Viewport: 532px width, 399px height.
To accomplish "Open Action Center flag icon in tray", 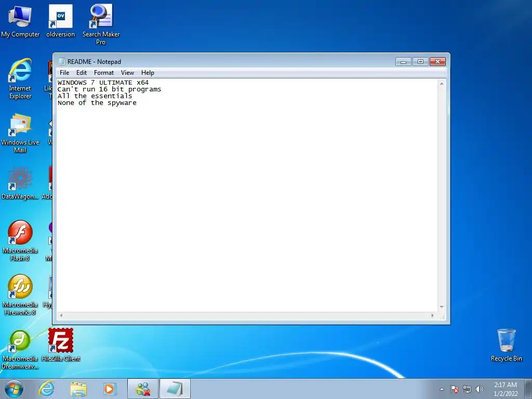I will 454,389.
